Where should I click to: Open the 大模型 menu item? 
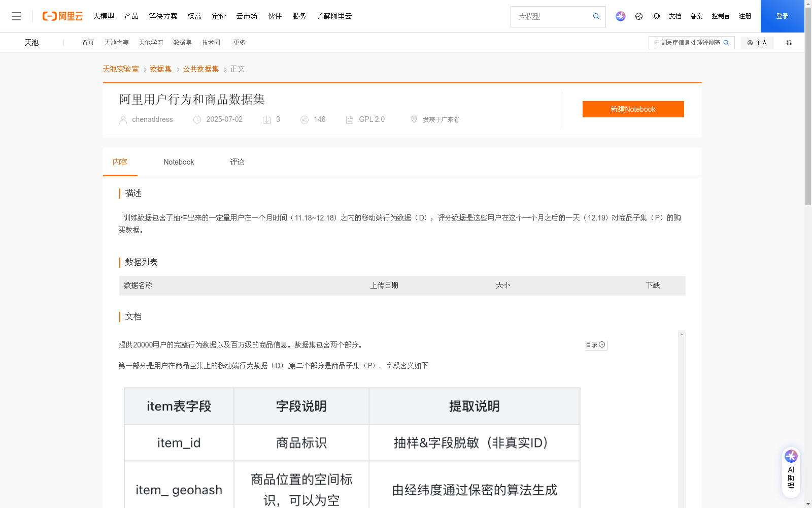click(104, 16)
